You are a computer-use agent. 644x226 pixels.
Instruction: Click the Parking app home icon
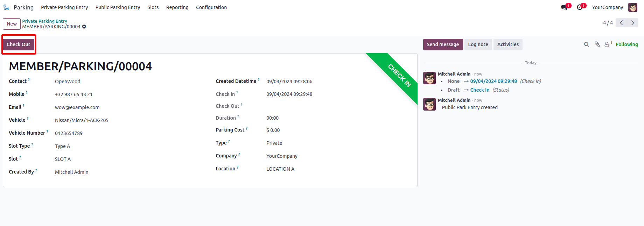[x=6, y=7]
